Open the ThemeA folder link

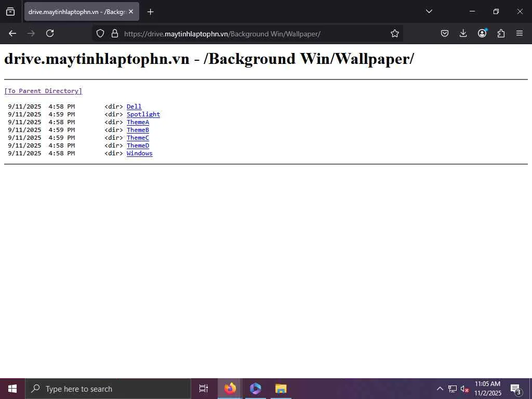138,122
